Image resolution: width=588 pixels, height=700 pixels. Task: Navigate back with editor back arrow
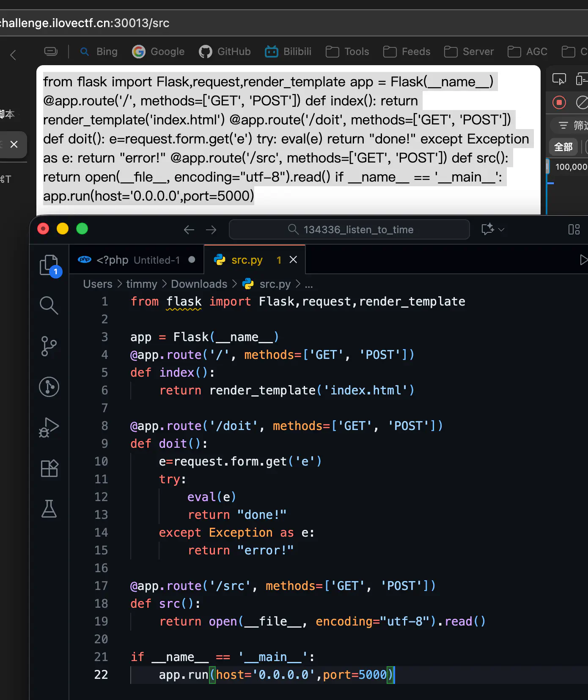click(x=189, y=229)
